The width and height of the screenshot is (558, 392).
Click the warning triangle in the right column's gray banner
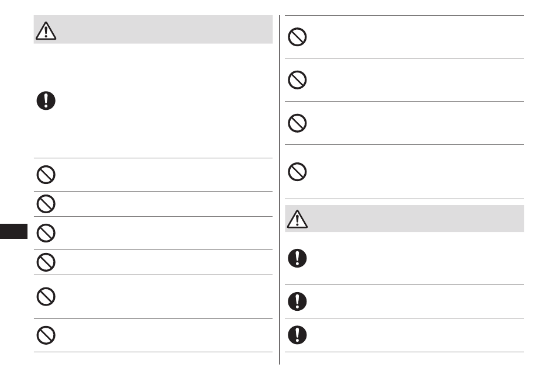(x=297, y=219)
